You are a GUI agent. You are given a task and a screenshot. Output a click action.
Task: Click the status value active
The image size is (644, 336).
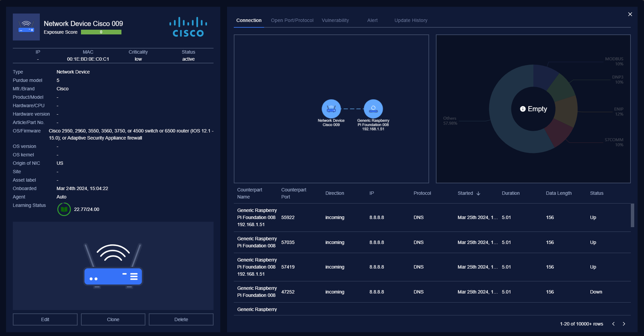188,59
